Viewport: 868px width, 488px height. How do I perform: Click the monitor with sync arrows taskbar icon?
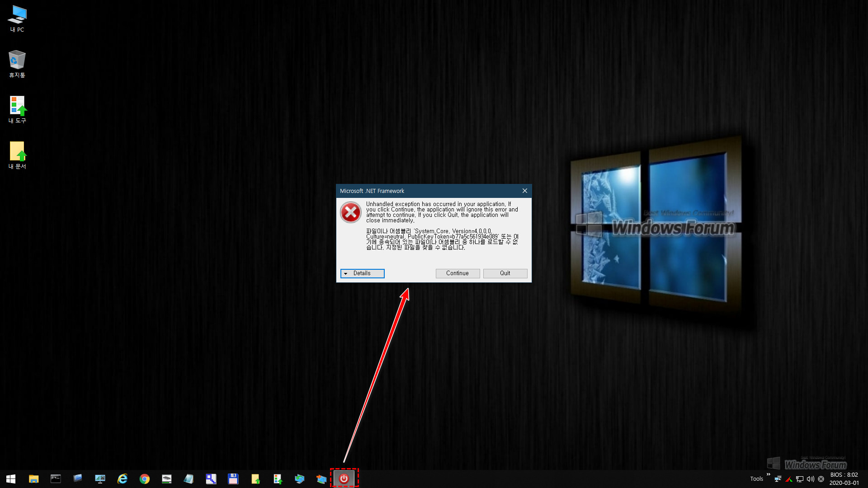click(x=299, y=479)
